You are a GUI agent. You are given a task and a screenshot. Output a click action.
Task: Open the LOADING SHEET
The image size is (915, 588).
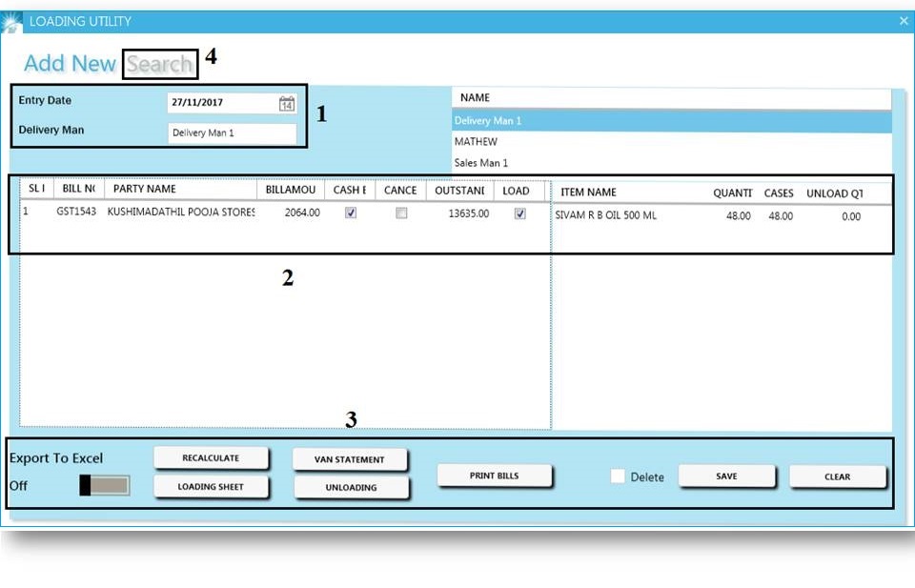(211, 487)
